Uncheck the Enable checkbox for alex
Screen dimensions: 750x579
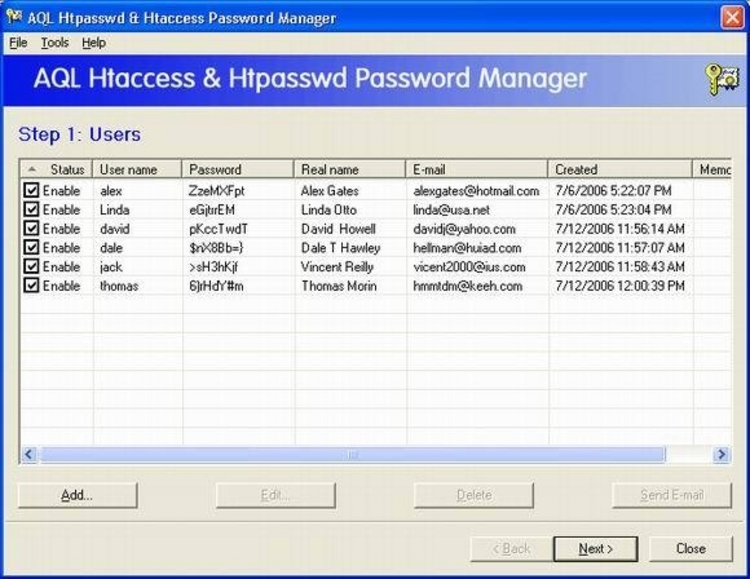31,190
